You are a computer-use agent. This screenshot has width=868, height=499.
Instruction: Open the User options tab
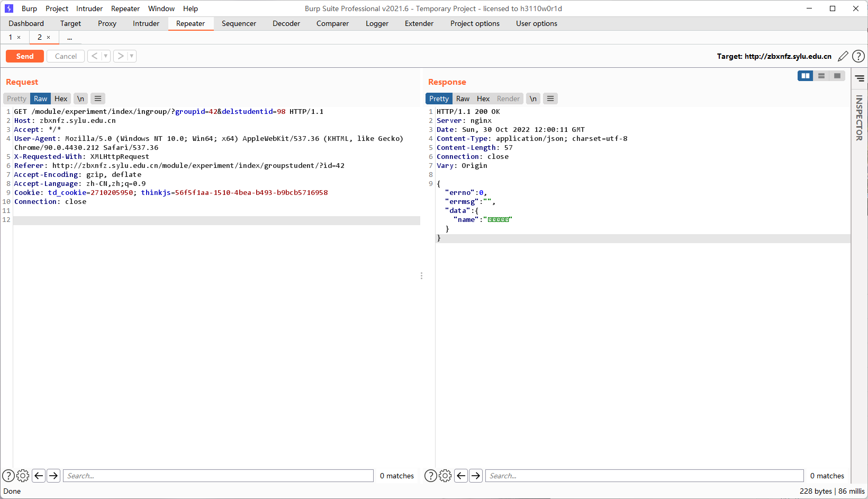click(x=537, y=23)
